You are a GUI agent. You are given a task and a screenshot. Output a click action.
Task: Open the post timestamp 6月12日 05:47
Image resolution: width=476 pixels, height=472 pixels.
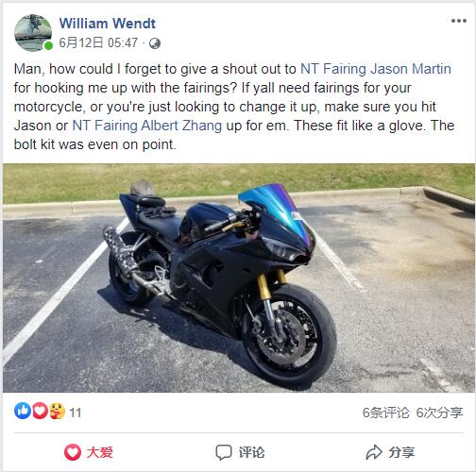point(98,42)
